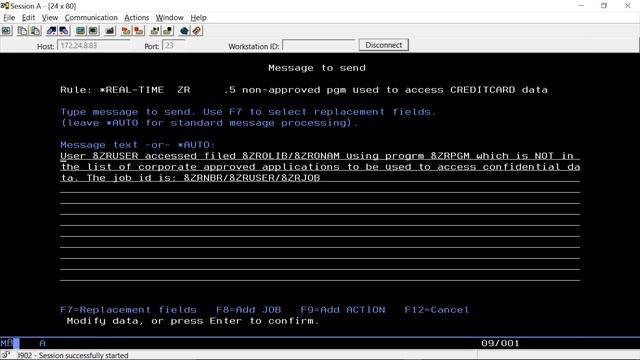Click the F8=Add JOB hotspot
The image size is (640, 360).
249,310
